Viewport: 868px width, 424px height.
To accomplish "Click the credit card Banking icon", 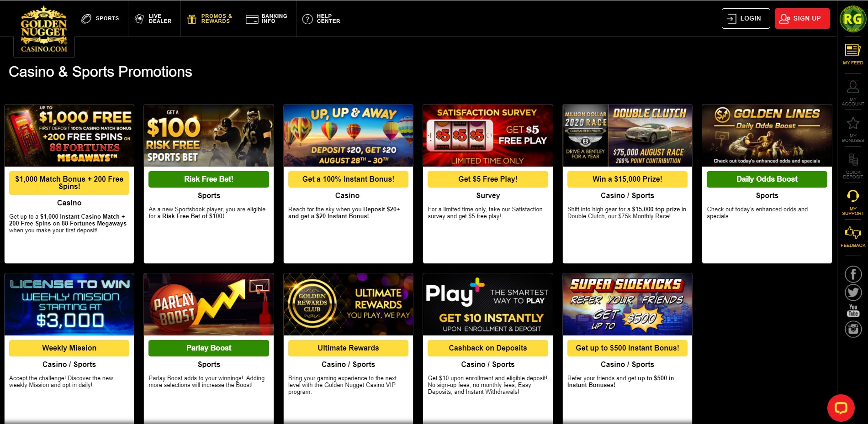I will 252,19.
